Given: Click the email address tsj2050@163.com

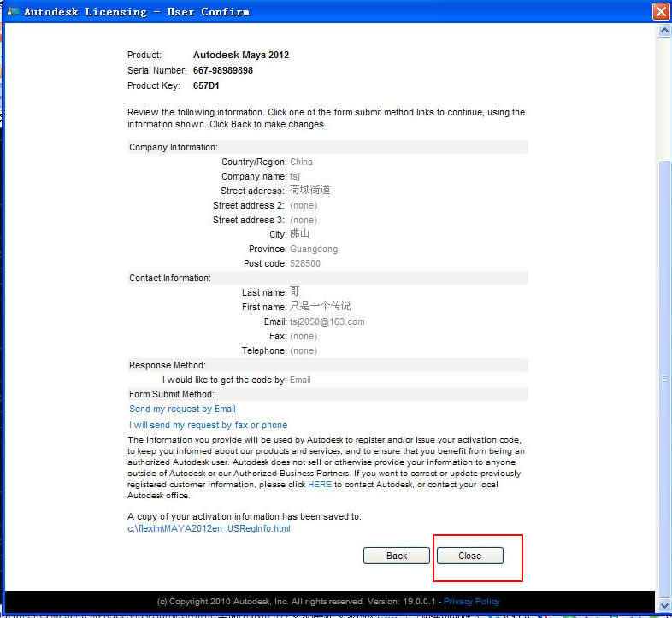Looking at the screenshot, I should coord(327,321).
